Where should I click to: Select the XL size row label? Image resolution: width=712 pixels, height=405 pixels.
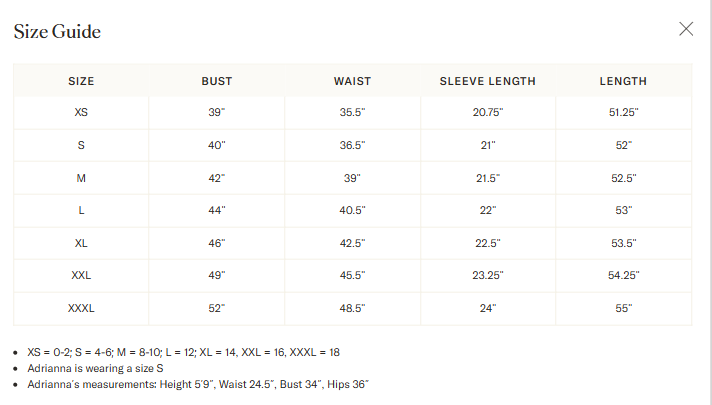(x=81, y=243)
